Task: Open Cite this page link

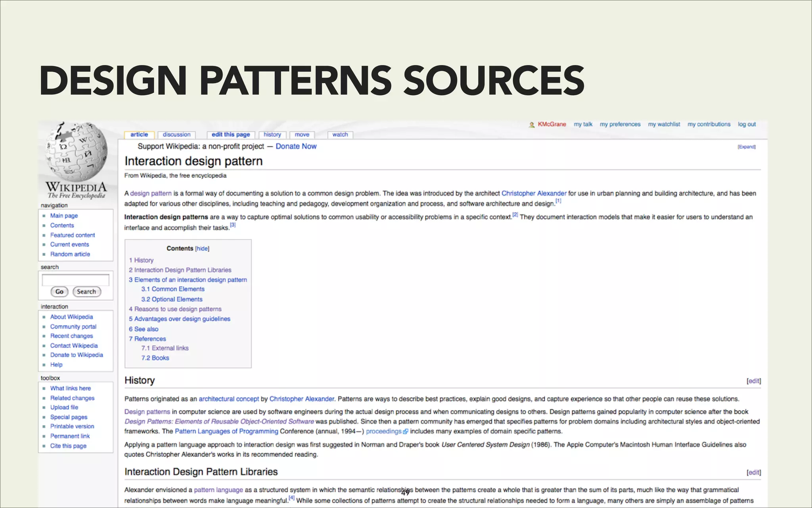Action: [x=68, y=446]
